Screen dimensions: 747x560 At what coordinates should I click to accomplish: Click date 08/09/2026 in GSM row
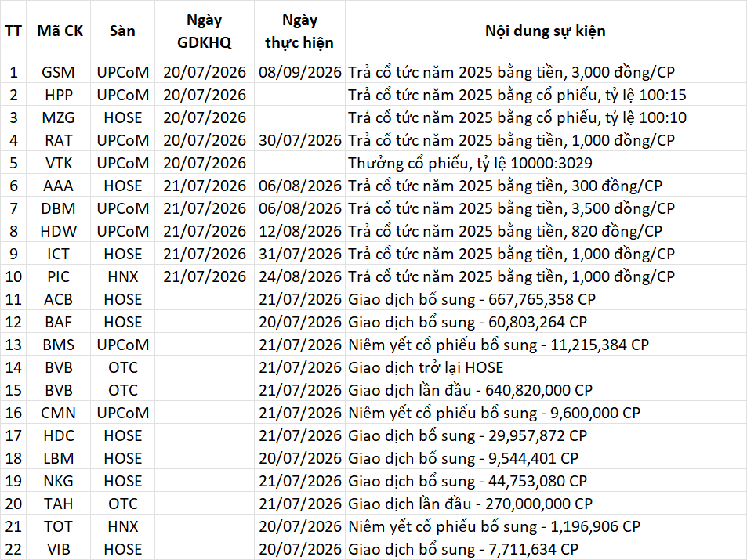coord(299,72)
